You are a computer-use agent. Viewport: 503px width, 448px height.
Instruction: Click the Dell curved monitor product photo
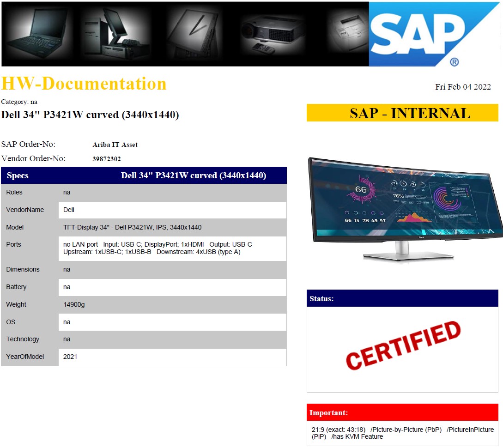click(x=405, y=210)
